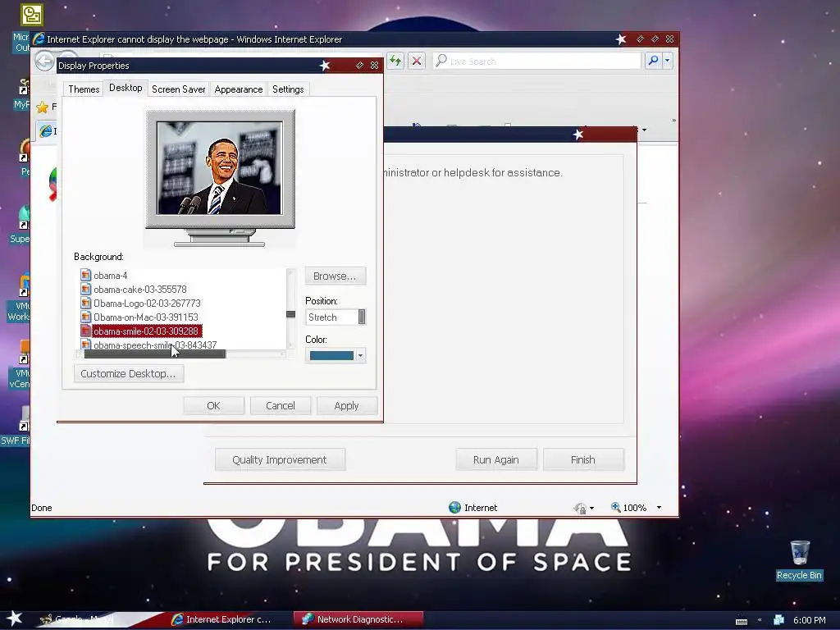Click Internet Explorer Back arrow button

coord(45,61)
